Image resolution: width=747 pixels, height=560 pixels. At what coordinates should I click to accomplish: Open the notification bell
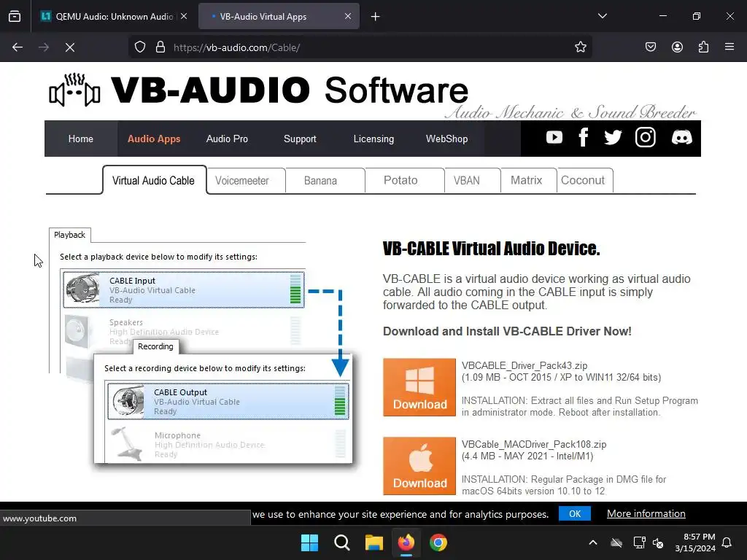coord(727,542)
